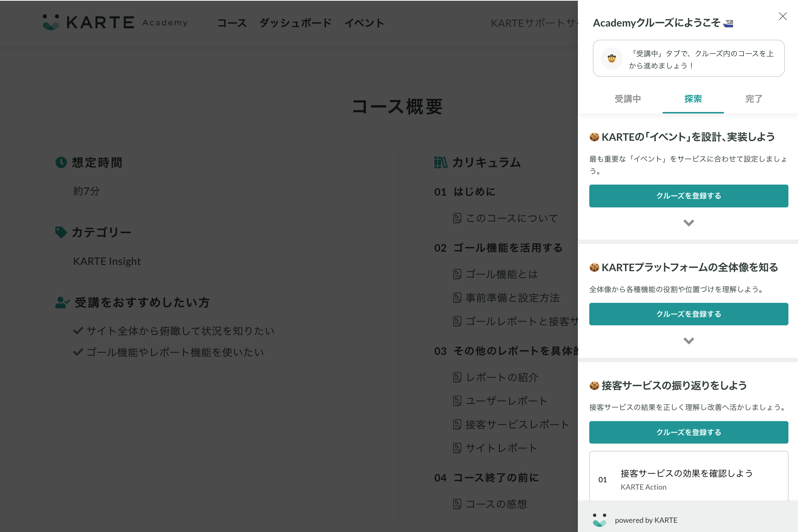Open the 接客サービスレポート lesson
The width and height of the screenshot is (798, 532).
click(517, 424)
